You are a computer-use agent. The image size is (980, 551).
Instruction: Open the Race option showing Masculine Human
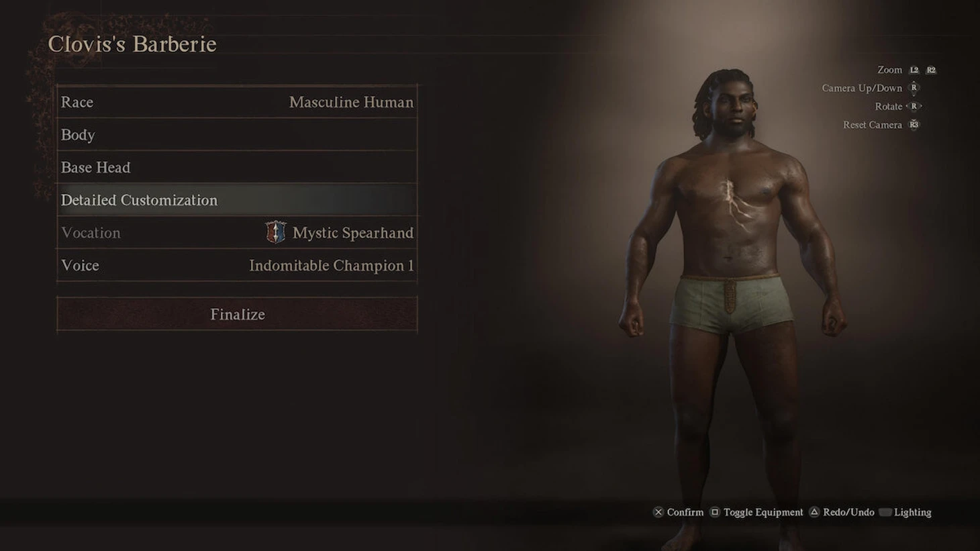237,102
